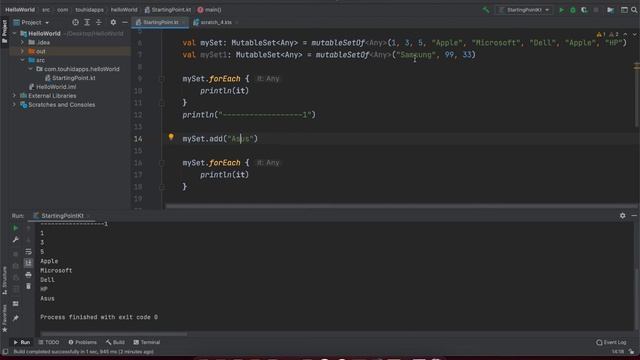Viewport: 640px width, 360px height.
Task: Hide the Run panel with its minus icon
Action: tap(633, 216)
